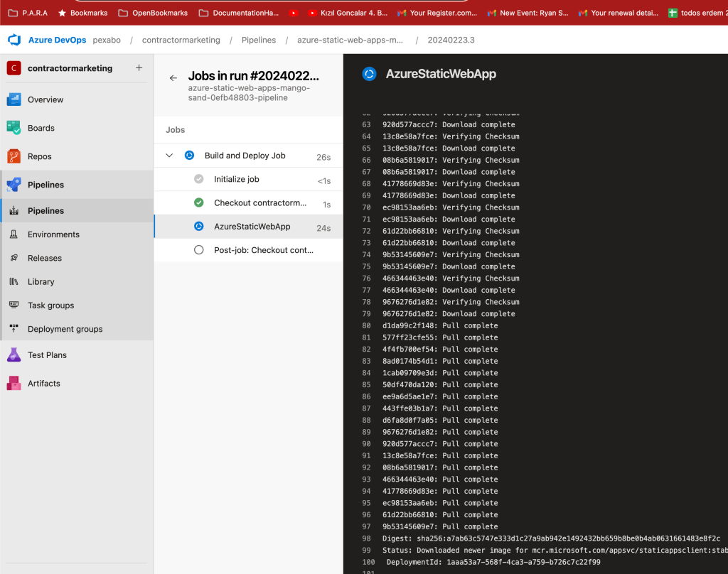Open New Event: Ryan S... bookmark
The image size is (728, 574).
pos(528,13)
